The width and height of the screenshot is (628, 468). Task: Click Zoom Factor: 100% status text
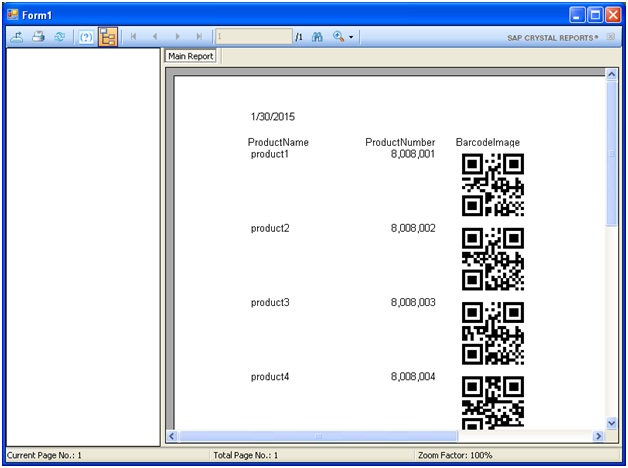(455, 455)
